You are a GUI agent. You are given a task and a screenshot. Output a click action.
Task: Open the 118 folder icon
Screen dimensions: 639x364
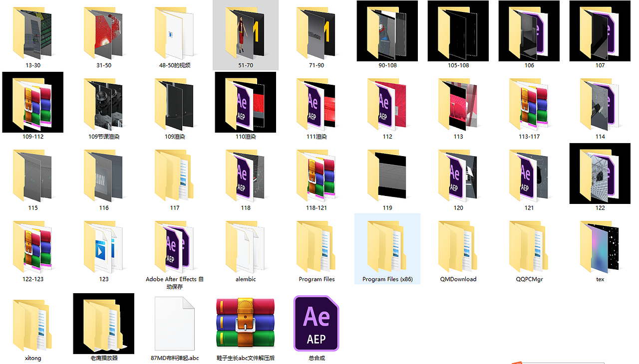coord(246,176)
